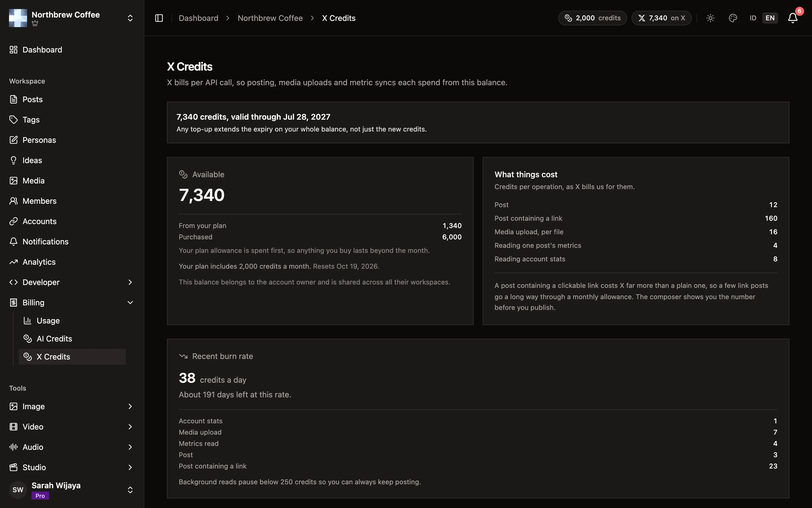This screenshot has width=812, height=508.
Task: Click the Usage bar chart icon
Action: (28, 321)
